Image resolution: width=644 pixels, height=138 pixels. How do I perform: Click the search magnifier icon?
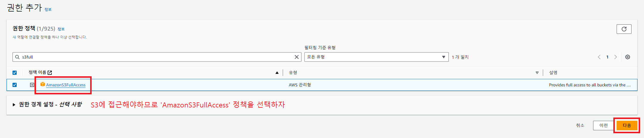(17, 57)
